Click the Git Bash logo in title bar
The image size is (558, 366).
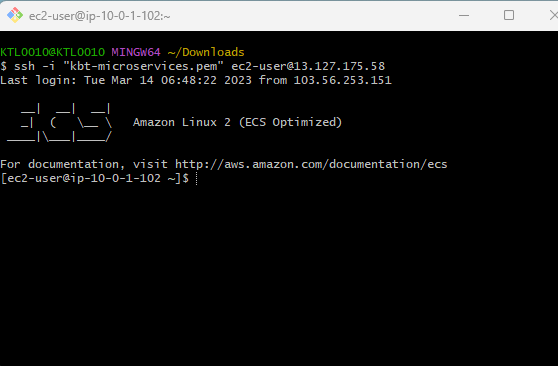pyautogui.click(x=15, y=15)
